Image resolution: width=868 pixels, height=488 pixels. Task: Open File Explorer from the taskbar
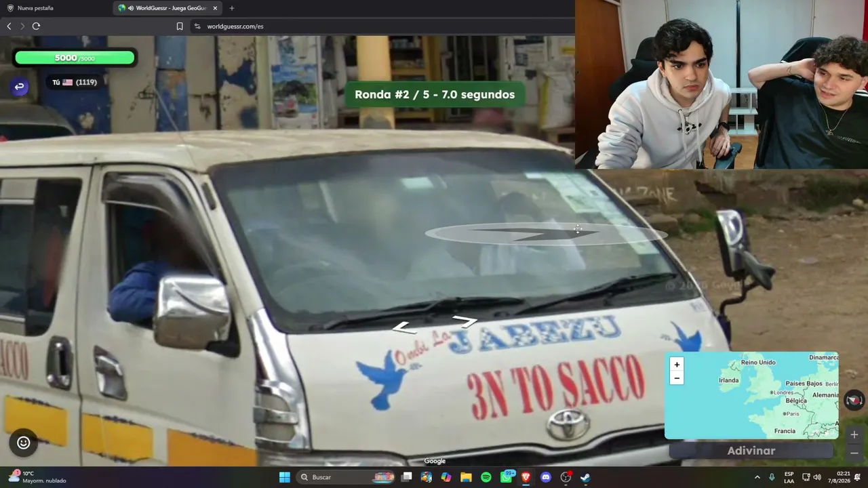click(466, 477)
